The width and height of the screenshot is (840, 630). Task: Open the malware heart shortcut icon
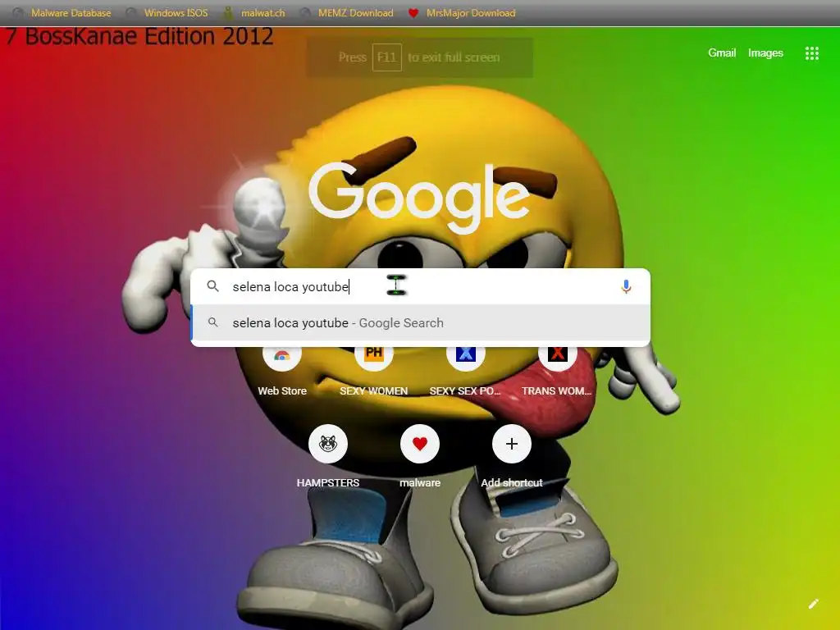(x=420, y=444)
